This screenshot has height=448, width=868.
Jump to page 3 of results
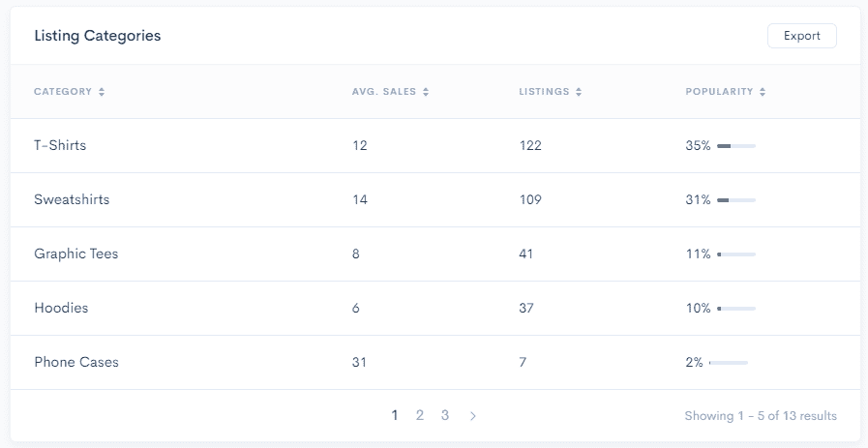(444, 415)
